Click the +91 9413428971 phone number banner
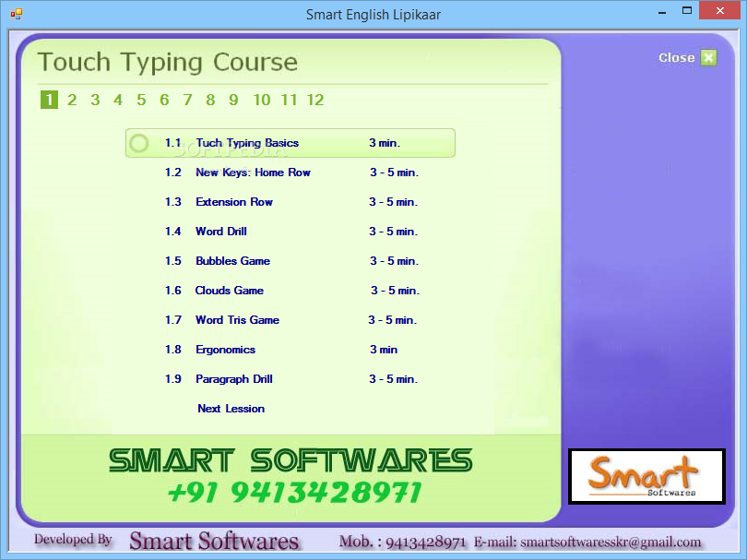The image size is (747, 560). point(295,493)
